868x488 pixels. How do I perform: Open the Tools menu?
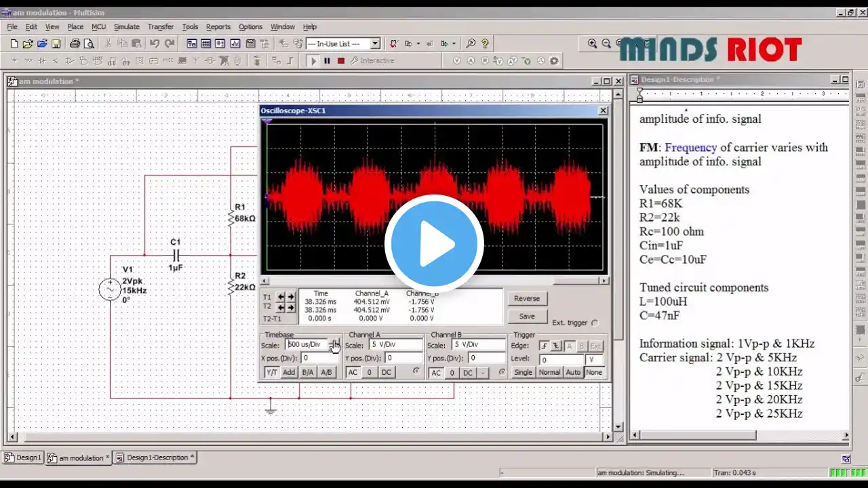(x=190, y=26)
